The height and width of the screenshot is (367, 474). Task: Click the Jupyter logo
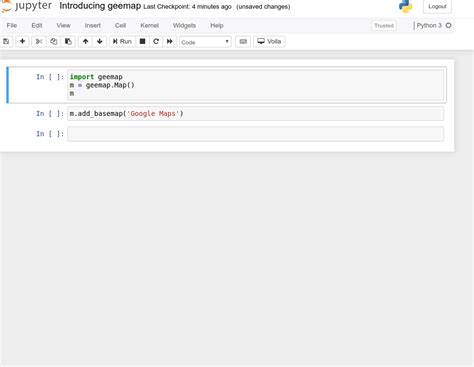[27, 6]
